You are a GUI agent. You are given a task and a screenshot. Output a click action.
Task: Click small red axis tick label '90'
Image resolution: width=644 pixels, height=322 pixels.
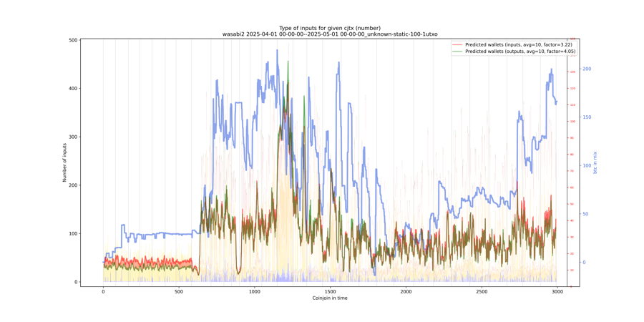click(572, 138)
